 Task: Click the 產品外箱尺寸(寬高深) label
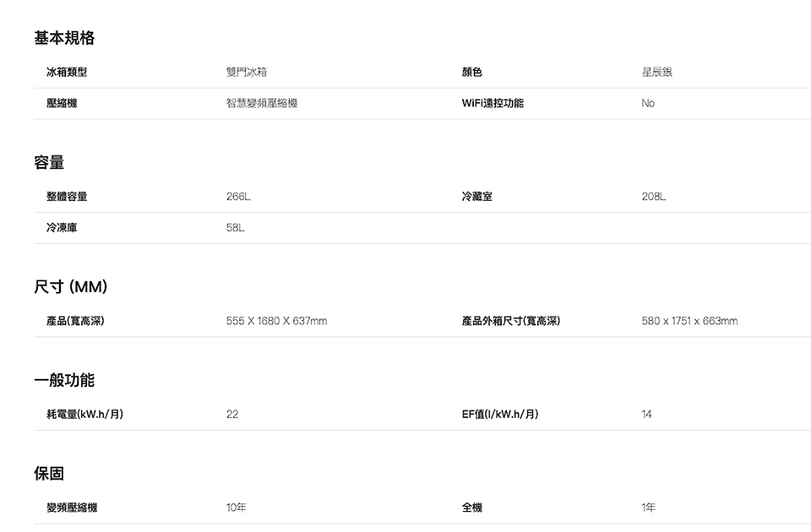coord(511,321)
